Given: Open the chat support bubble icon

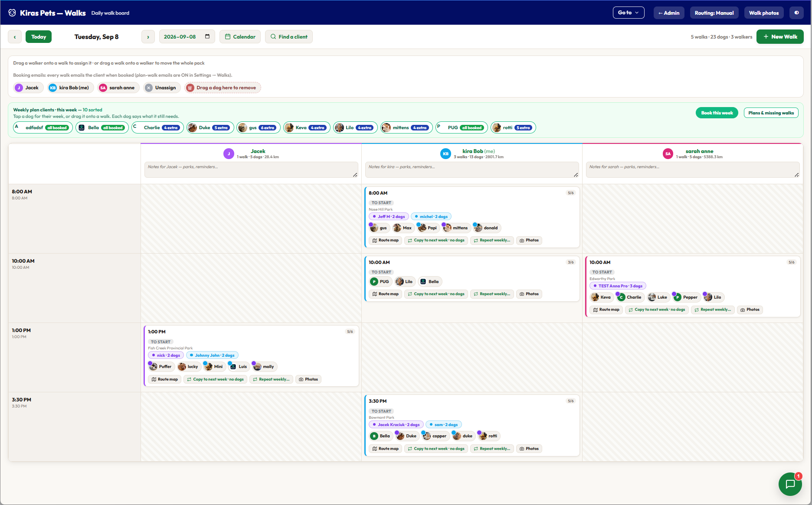Looking at the screenshot, I should tap(790, 484).
